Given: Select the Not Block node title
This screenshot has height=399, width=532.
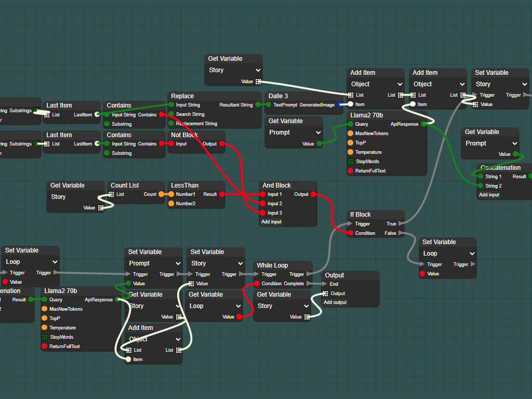Looking at the screenshot, I should tap(184, 135).
